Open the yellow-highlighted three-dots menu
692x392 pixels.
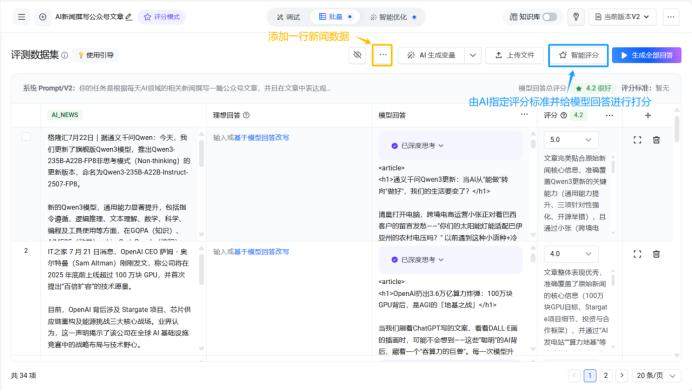coord(382,55)
